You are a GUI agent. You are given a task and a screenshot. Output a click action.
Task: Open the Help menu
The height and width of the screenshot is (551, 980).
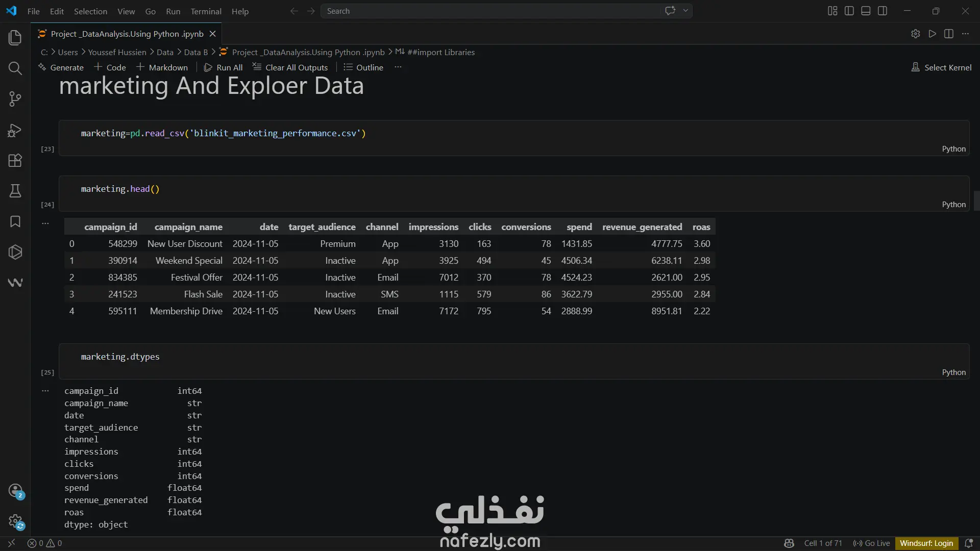click(x=240, y=11)
